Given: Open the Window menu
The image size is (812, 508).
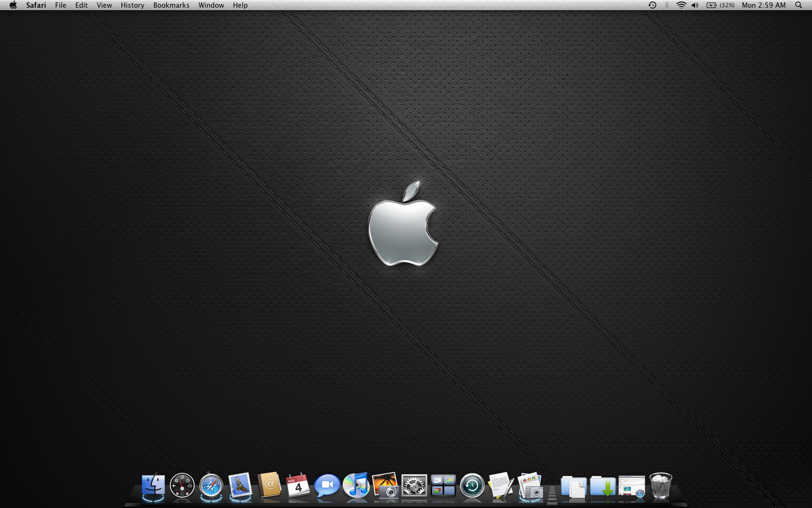Looking at the screenshot, I should 211,5.
